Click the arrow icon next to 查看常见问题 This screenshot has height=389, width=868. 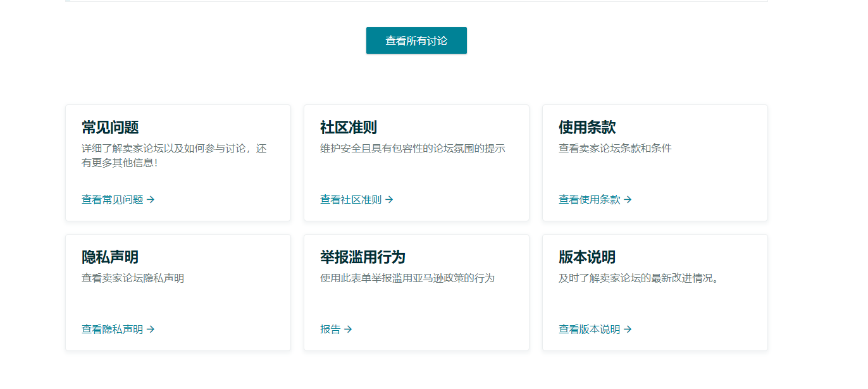(x=151, y=199)
